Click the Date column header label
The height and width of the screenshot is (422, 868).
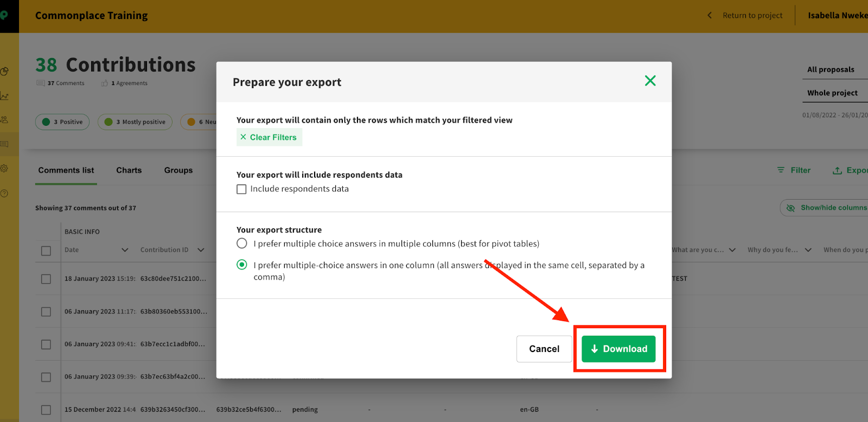click(x=72, y=250)
